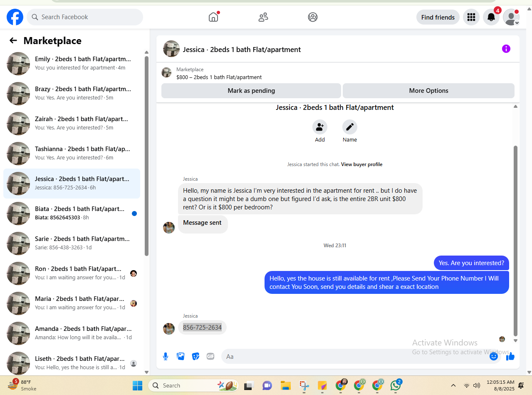Screen dimensions: 532x395
Task: Click Mark as pending button
Action: pyautogui.click(x=251, y=91)
